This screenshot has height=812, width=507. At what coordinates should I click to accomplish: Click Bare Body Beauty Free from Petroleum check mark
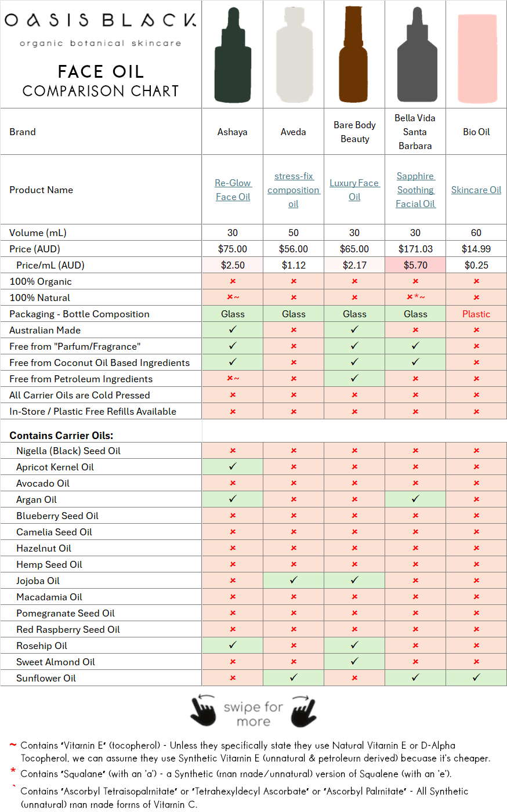click(354, 378)
